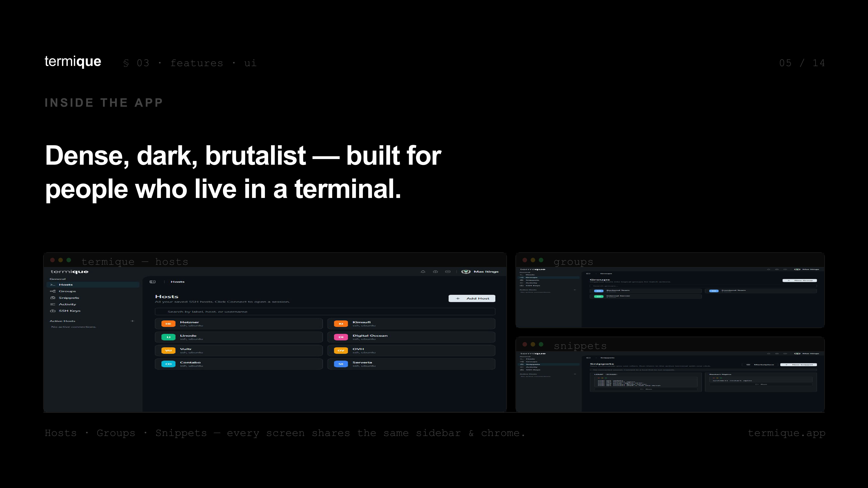868x488 pixels.
Task: Click the New Group button in groups window
Action: (800, 281)
